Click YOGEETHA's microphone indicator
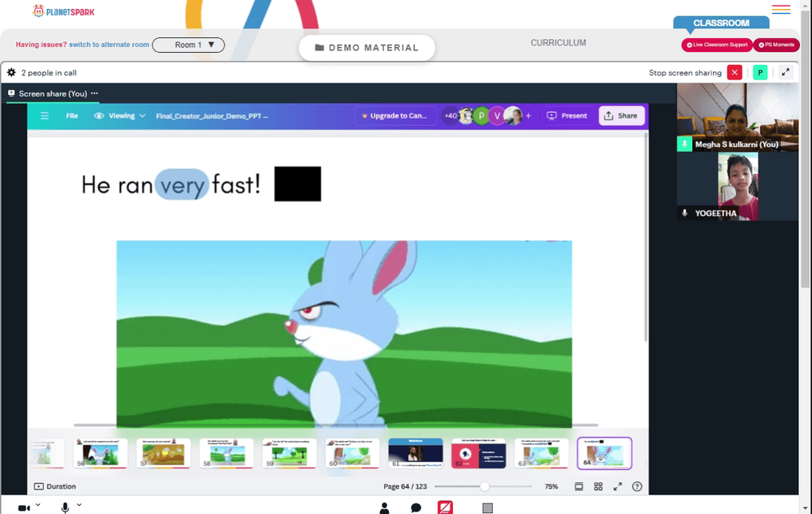812x514 pixels. tap(684, 214)
